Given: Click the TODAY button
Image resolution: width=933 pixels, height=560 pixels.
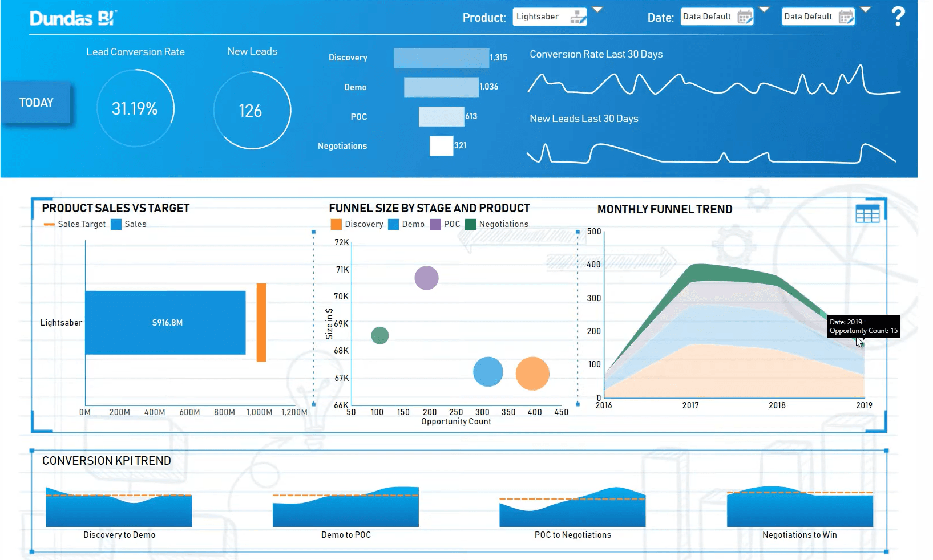Looking at the screenshot, I should [x=36, y=103].
